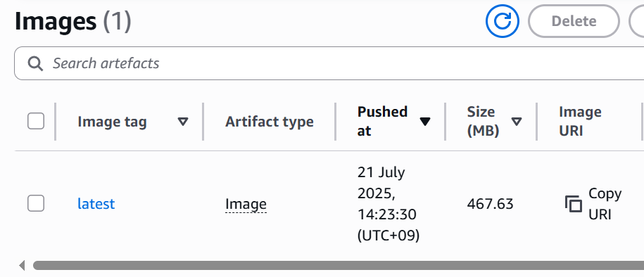Viewport: 644px width, 277px height.
Task: Toggle the select-all checkbox in table header
Action: [x=36, y=122]
